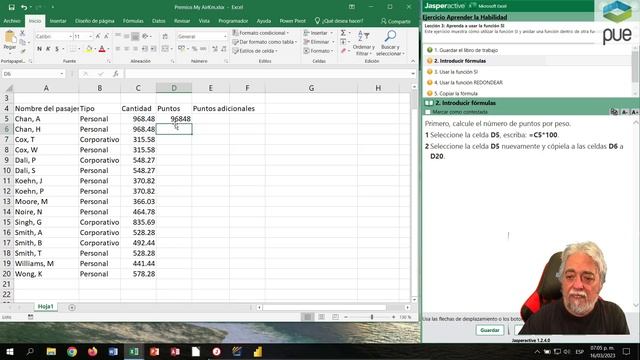Viewport: 640px width, 360px height.
Task: Click the percent style icon
Action: point(195,49)
